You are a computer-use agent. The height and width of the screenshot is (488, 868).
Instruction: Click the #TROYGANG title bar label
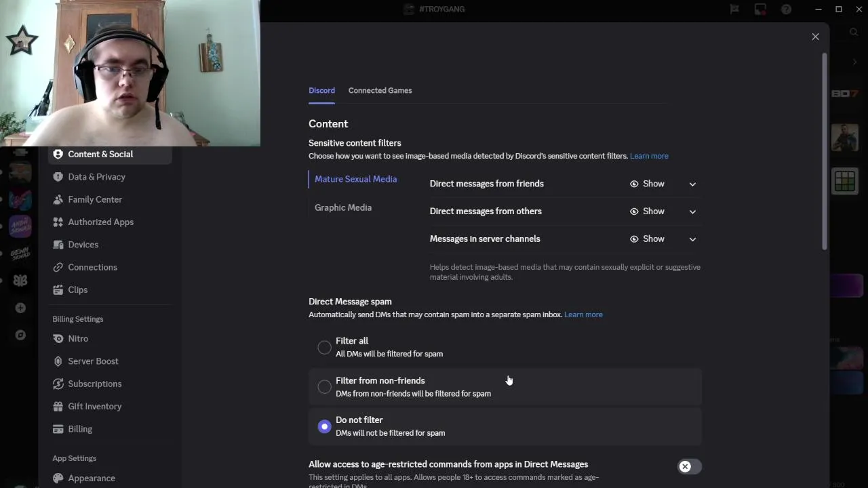[x=441, y=9]
